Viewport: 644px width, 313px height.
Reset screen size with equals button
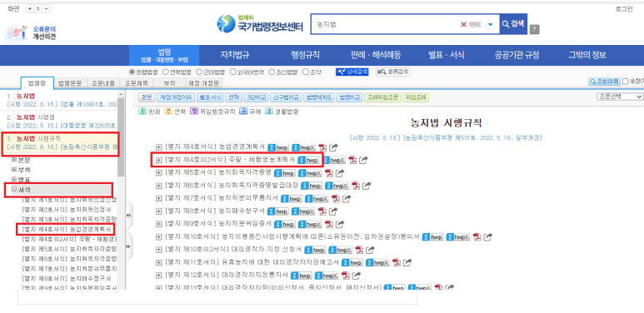pos(37,8)
